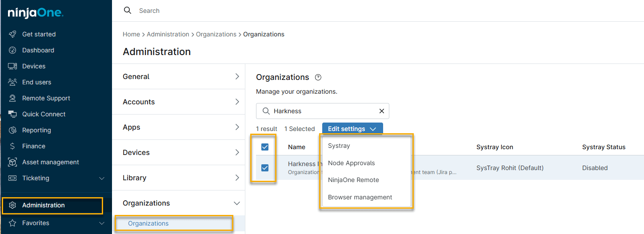This screenshot has width=644, height=234.
Task: Uncheck the select-all checkbox in table header
Action: click(x=265, y=147)
